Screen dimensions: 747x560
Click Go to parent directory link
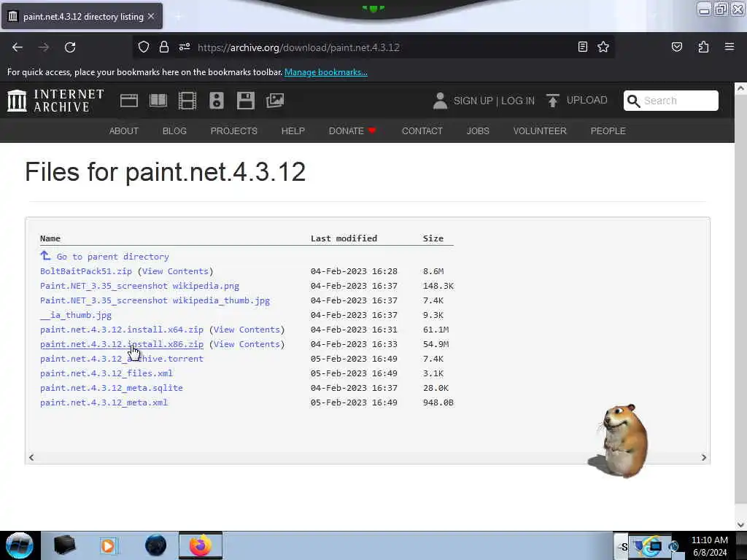113,257
